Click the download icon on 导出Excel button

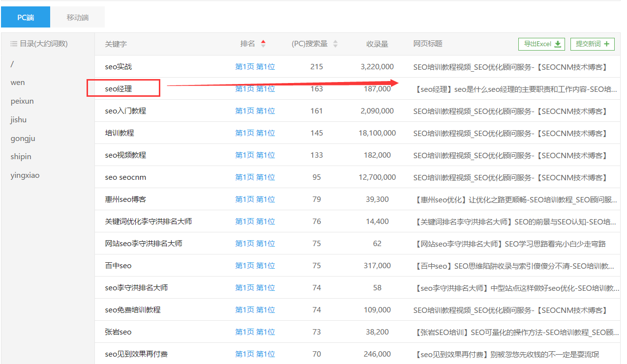[558, 44]
